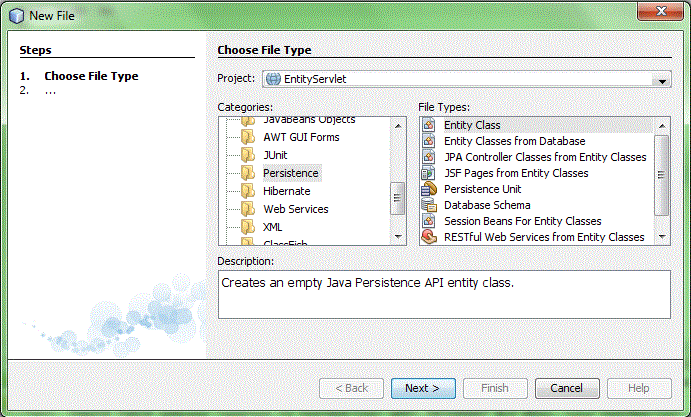Click Session Beans For Entity Classes icon

click(x=429, y=221)
